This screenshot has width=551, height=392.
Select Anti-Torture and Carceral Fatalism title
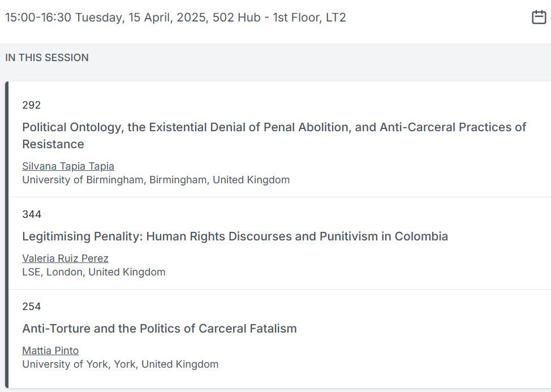click(160, 329)
